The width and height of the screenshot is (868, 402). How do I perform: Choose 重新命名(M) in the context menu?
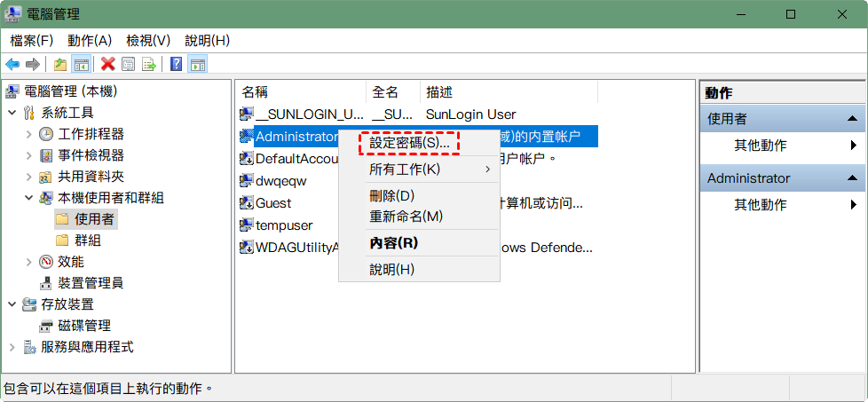point(419,217)
